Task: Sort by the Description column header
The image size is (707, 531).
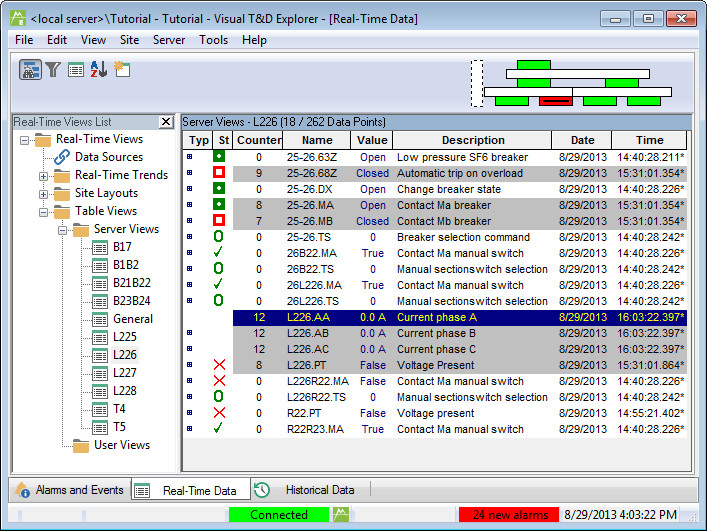Action: 473,140
